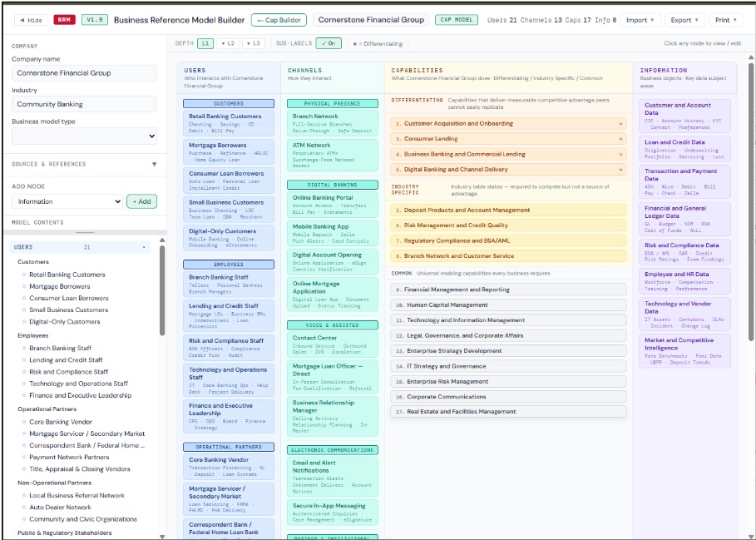The width and height of the screenshot is (756, 540).
Task: Open Deposit Products and Account Management capability
Action: pos(508,211)
